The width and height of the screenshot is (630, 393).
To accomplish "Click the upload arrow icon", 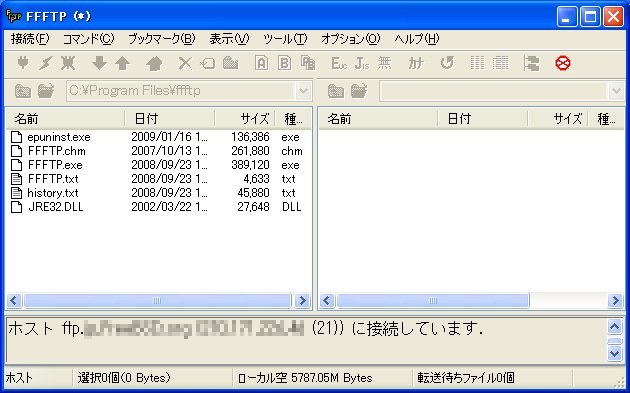I will pos(122,63).
